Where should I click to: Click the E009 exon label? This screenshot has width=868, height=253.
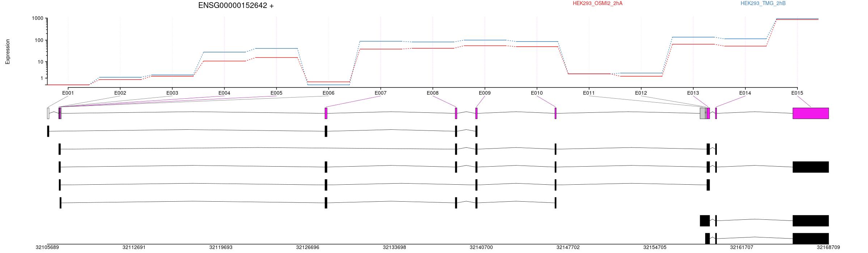pyautogui.click(x=485, y=93)
